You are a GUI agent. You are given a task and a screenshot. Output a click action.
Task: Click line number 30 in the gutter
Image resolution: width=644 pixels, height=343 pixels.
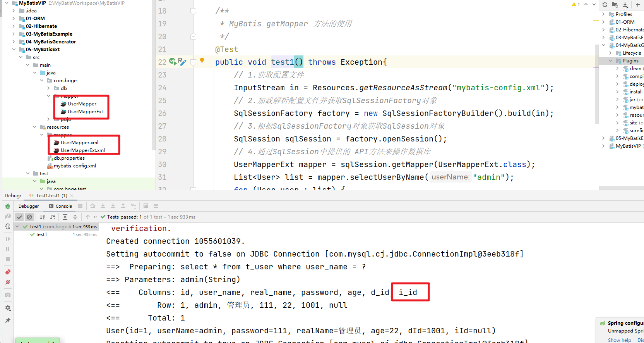point(162,164)
